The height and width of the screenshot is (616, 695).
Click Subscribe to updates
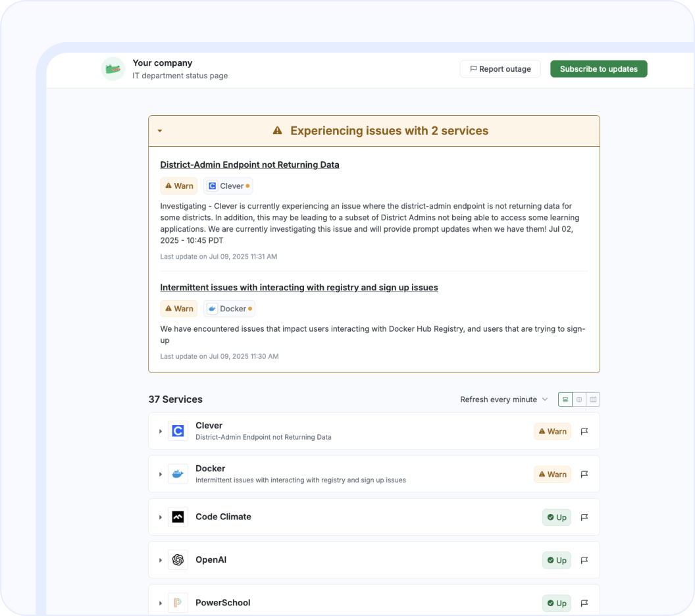click(598, 68)
